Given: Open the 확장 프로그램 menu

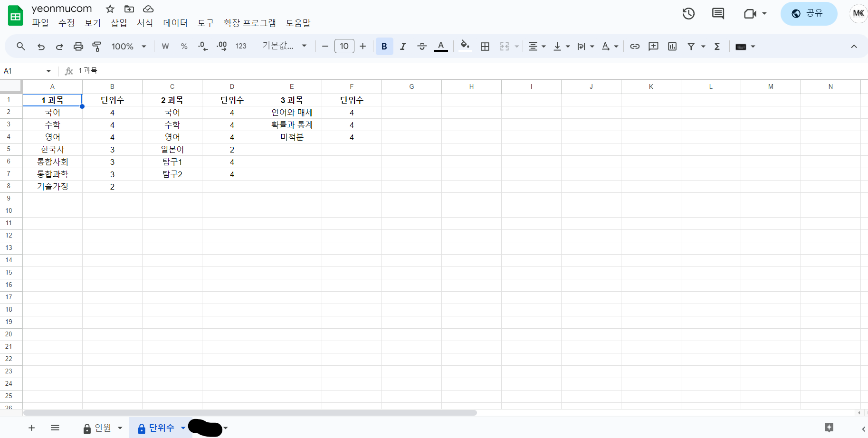Looking at the screenshot, I should pos(250,23).
